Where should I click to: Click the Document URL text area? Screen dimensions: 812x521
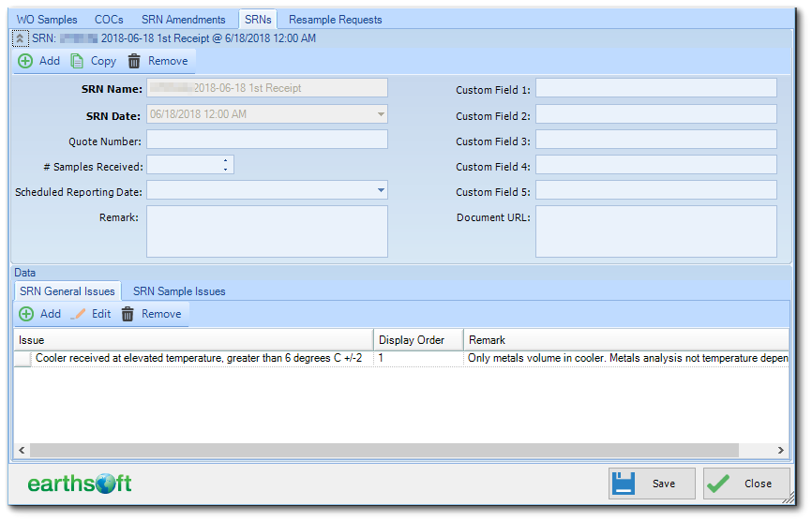tap(656, 231)
